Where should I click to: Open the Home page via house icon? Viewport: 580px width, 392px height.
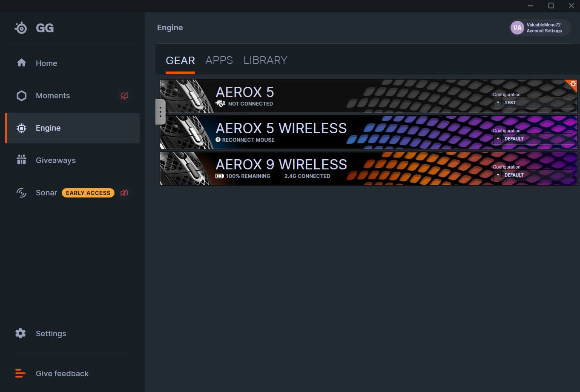pyautogui.click(x=21, y=63)
